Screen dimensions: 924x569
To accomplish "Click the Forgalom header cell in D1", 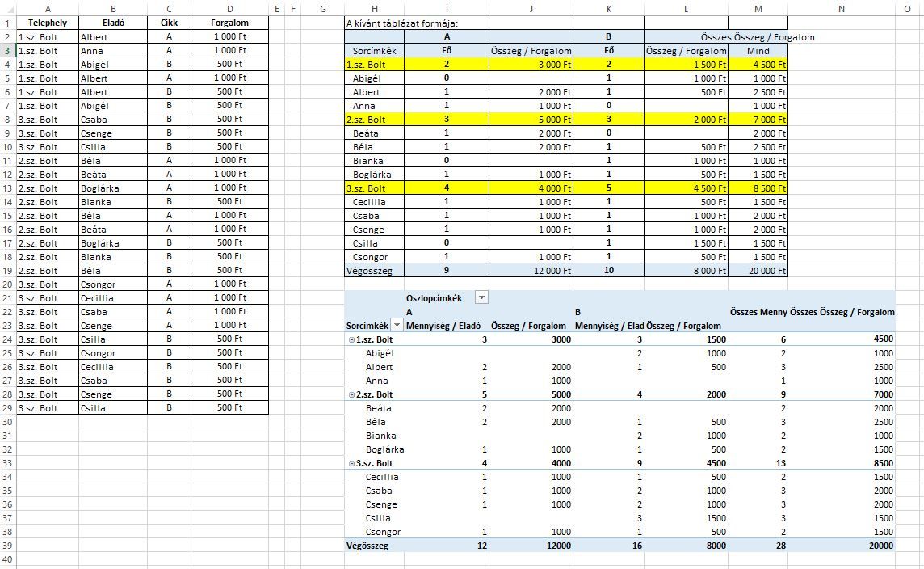I will [x=230, y=23].
